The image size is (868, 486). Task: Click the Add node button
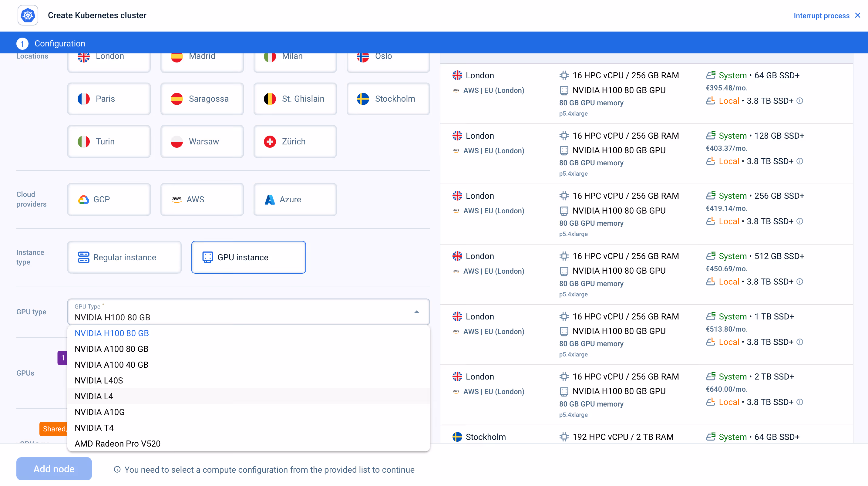54,469
